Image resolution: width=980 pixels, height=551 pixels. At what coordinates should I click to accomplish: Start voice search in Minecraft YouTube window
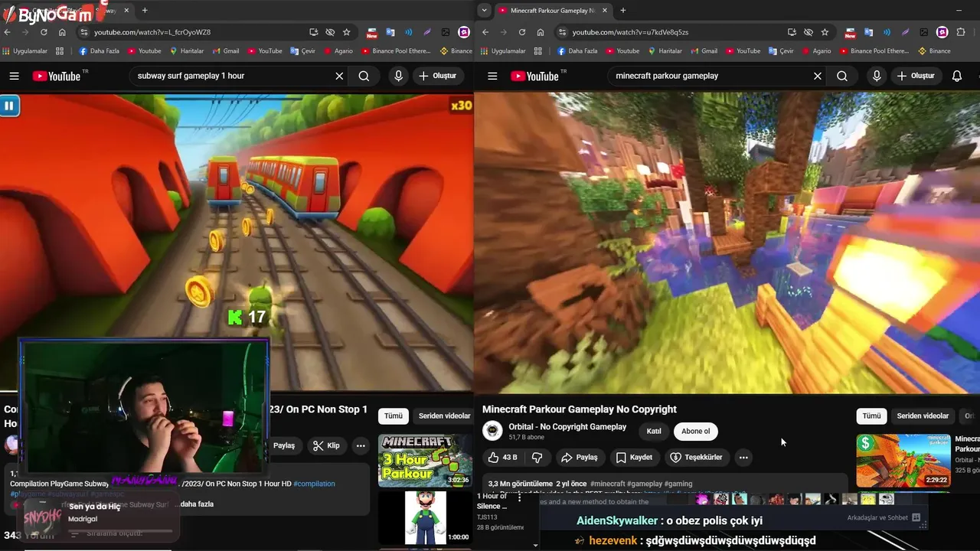pos(877,76)
